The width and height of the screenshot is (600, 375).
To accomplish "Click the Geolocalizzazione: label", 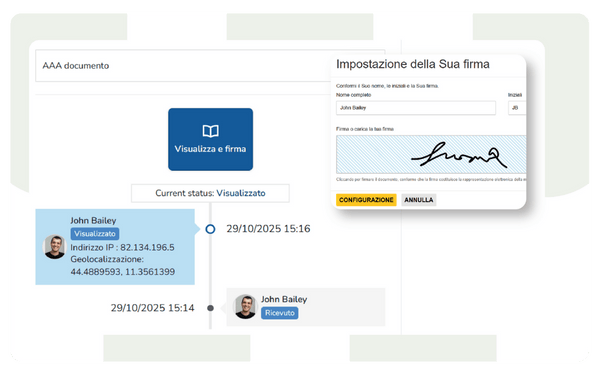I will pyautogui.click(x=107, y=259).
